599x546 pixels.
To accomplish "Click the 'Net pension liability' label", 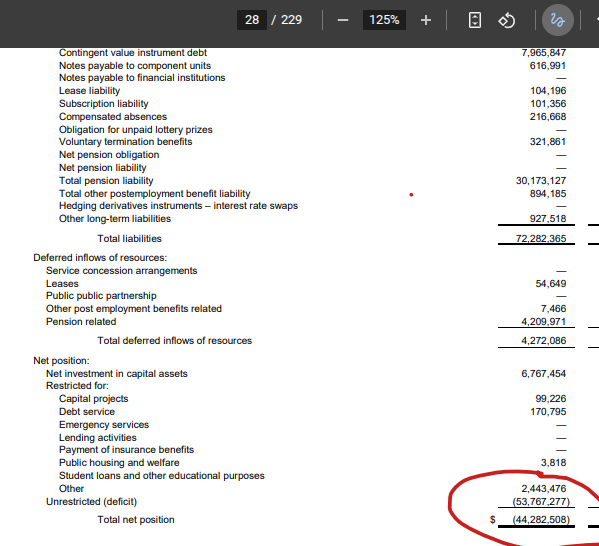I will [103, 168].
